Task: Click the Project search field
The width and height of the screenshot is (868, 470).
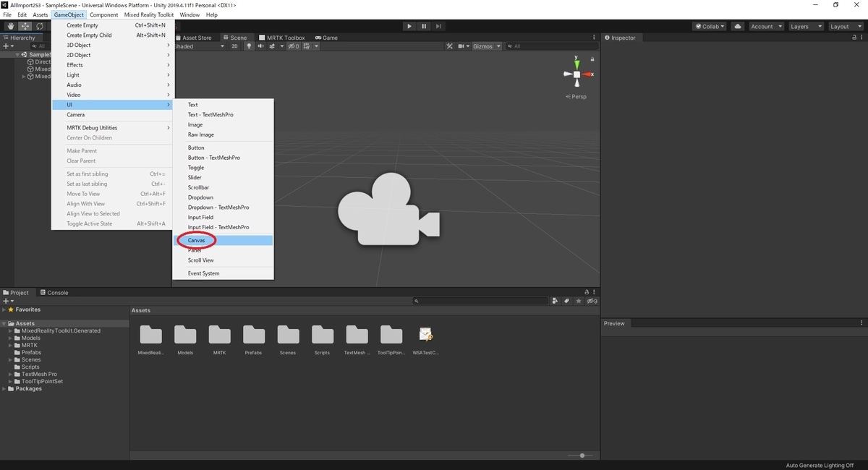Action: (x=480, y=301)
